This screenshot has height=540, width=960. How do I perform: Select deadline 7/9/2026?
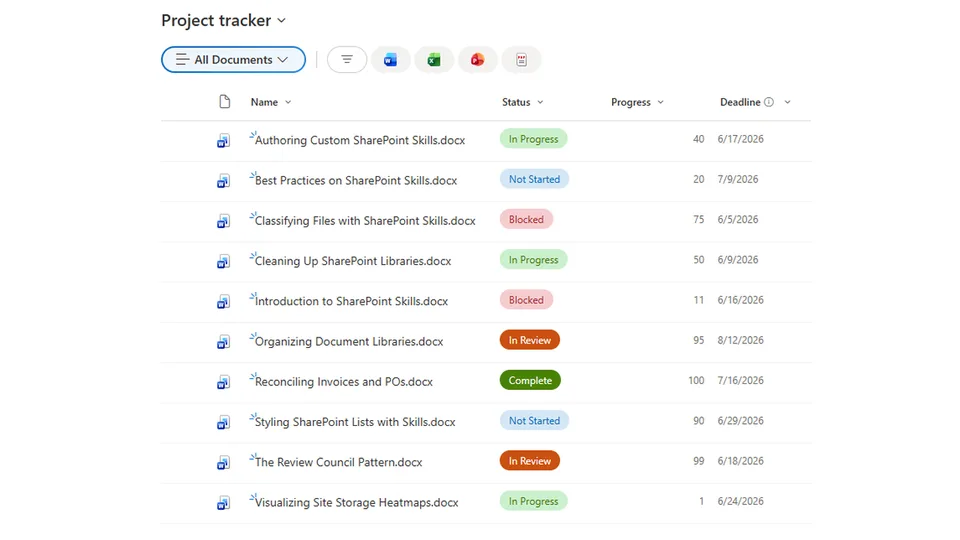click(x=738, y=179)
